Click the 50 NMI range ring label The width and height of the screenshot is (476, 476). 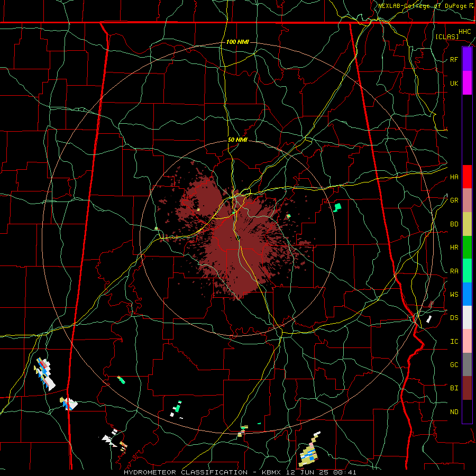(237, 140)
